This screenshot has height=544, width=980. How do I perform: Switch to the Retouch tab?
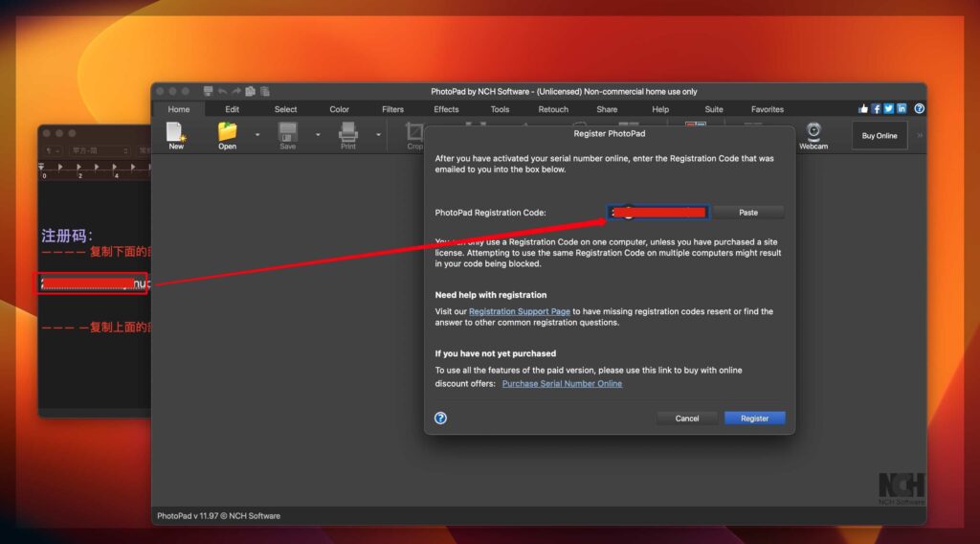pos(553,109)
